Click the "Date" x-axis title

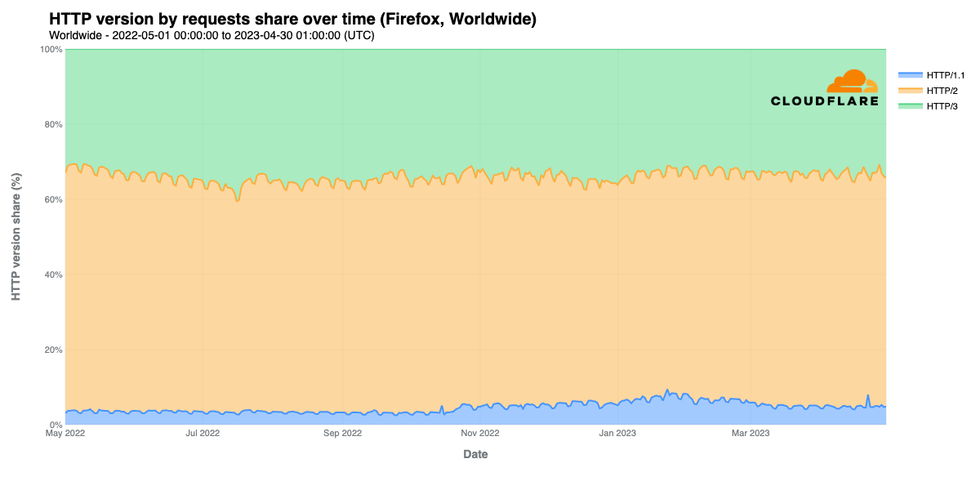click(475, 454)
